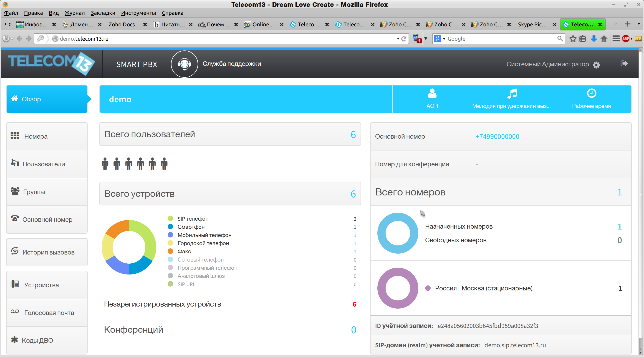Click the Служба поддержки link
Viewport: 644px width, 357px height.
click(x=232, y=64)
